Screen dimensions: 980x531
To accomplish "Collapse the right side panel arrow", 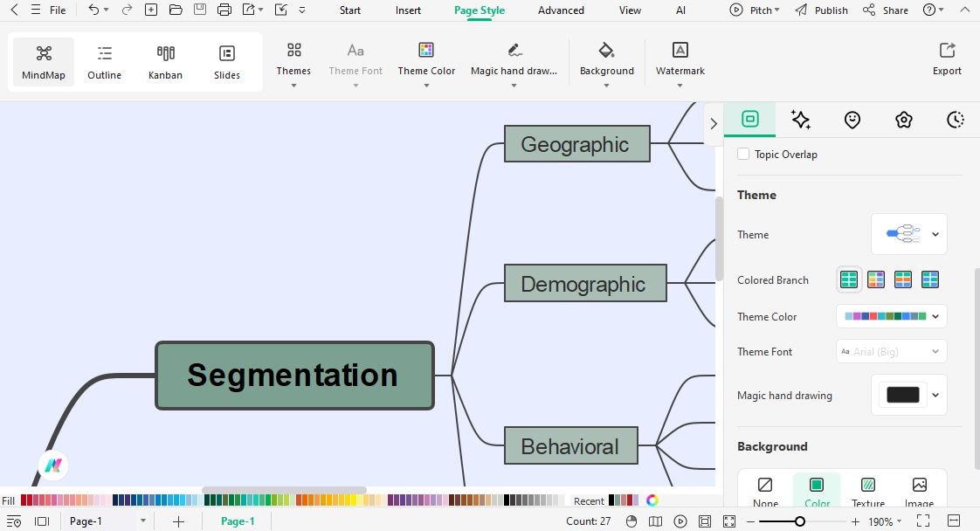I will [x=713, y=124].
